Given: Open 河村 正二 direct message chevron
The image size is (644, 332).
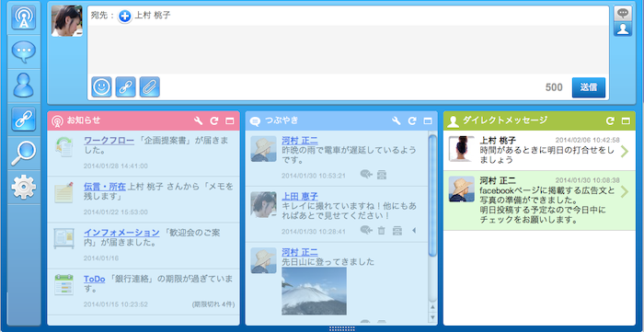Looking at the screenshot, I should [625, 191].
